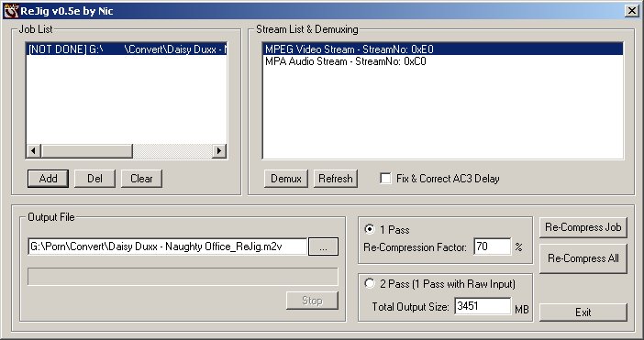The height and width of the screenshot is (340, 644).
Task: Select the 2 Pass radio option
Action: (370, 283)
